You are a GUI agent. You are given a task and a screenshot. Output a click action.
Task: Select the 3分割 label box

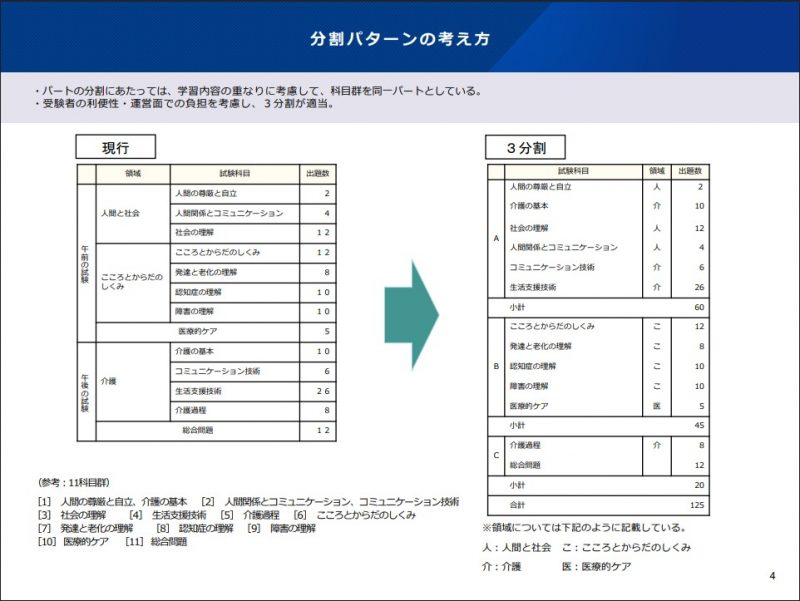(525, 147)
